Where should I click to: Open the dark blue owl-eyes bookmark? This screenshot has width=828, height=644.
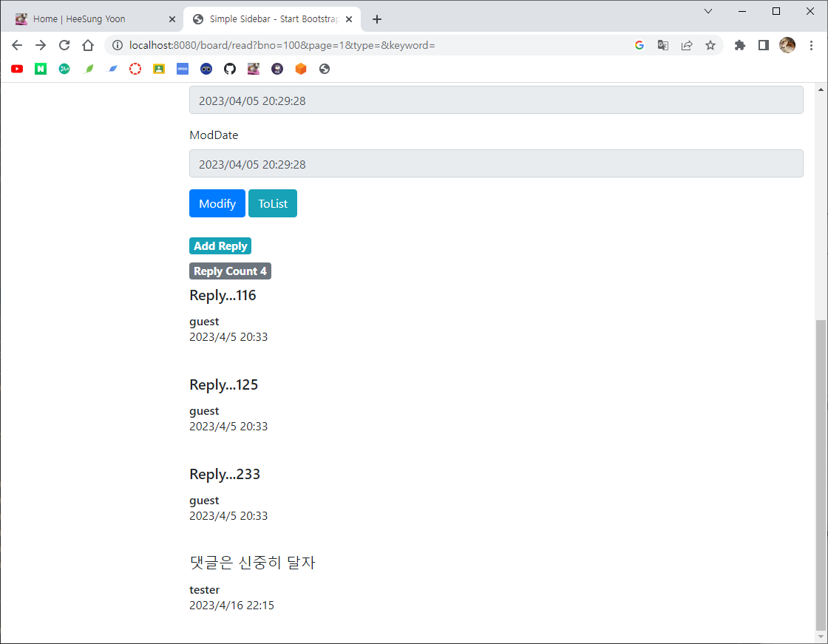point(206,69)
